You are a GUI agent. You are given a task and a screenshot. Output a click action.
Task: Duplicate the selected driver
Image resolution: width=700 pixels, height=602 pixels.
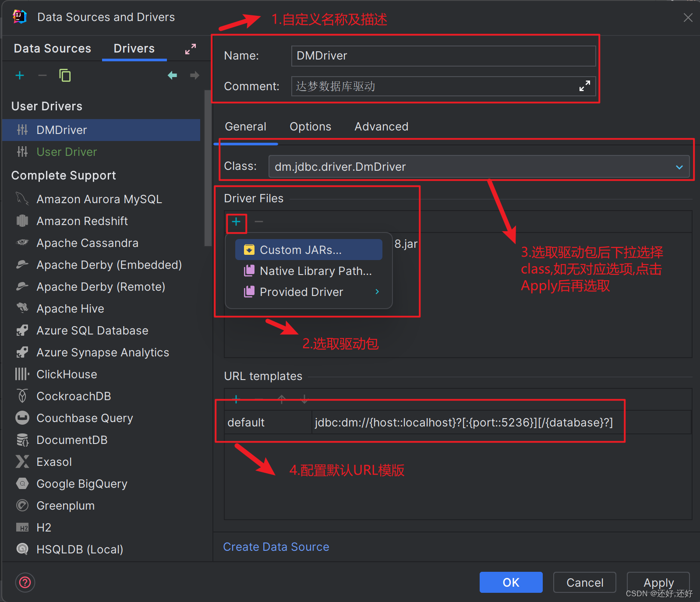point(65,75)
